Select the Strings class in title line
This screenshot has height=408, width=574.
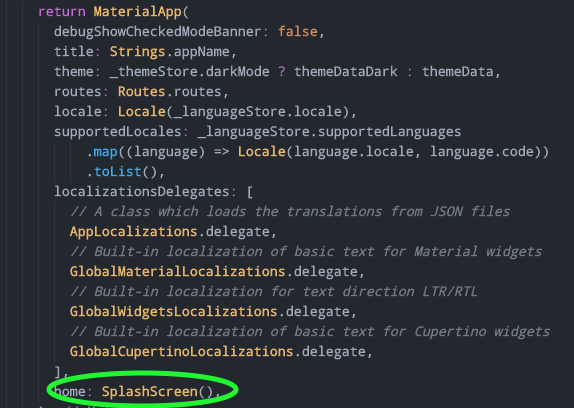137,52
